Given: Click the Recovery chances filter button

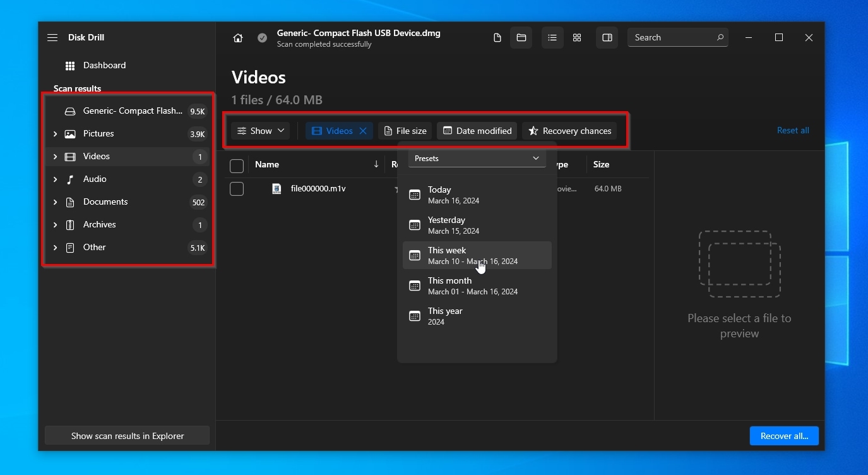Looking at the screenshot, I should point(569,131).
